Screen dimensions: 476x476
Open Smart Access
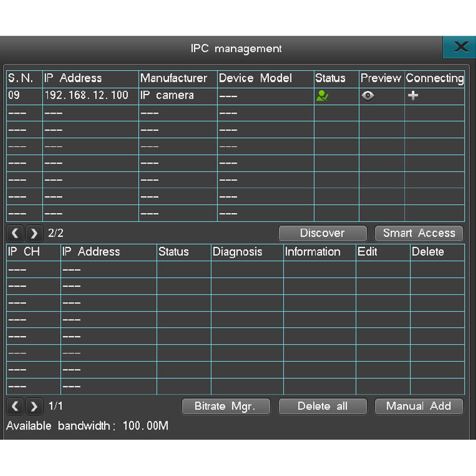[419, 233]
